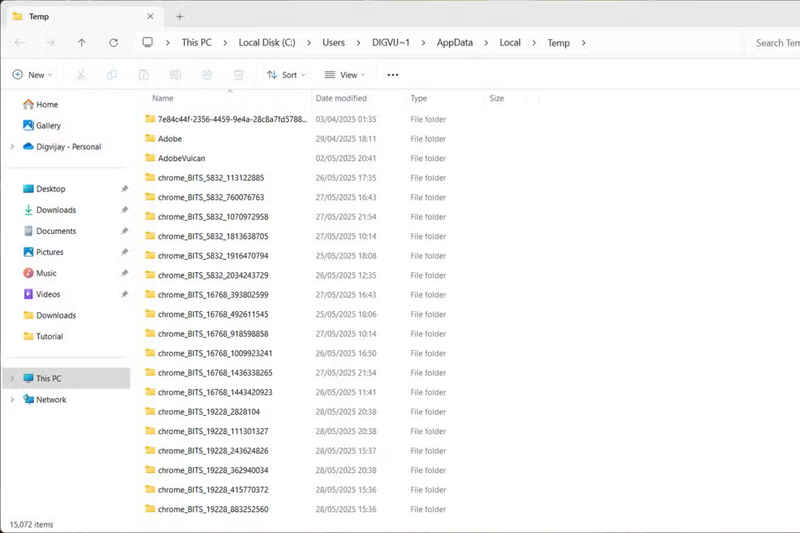This screenshot has height=533, width=800.
Task: Unpin Desktop using its pin icon
Action: (x=124, y=189)
